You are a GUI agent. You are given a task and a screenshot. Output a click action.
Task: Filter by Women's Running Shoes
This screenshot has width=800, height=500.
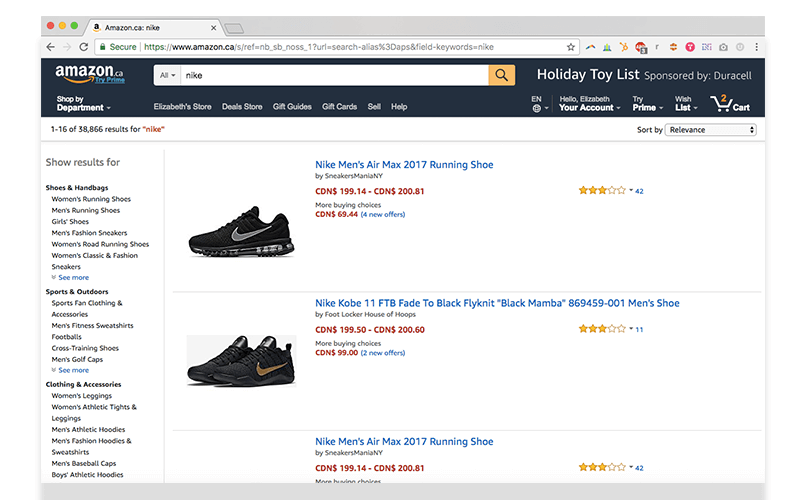[91, 199]
